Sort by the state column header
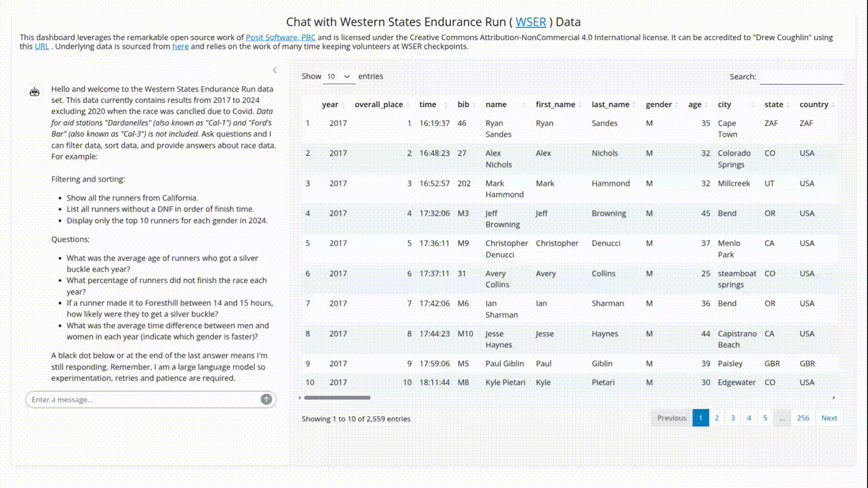The width and height of the screenshot is (868, 488). 774,105
